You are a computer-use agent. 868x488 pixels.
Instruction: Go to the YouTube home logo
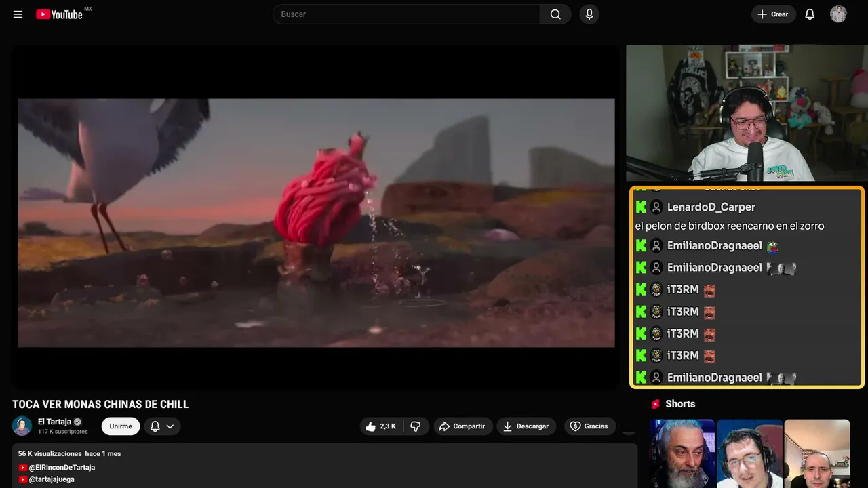[x=59, y=14]
